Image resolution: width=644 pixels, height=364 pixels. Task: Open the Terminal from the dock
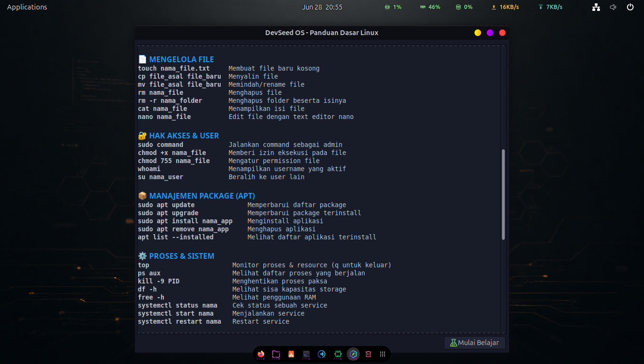pyautogui.click(x=306, y=354)
